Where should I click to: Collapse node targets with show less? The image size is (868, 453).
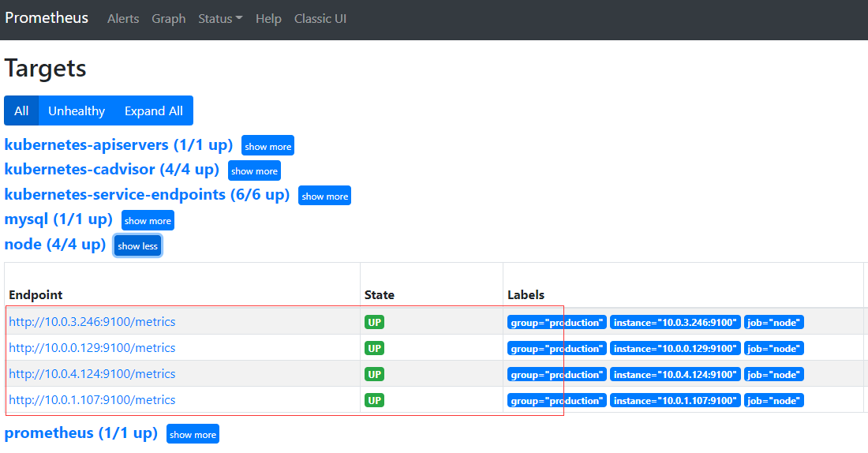click(x=137, y=246)
